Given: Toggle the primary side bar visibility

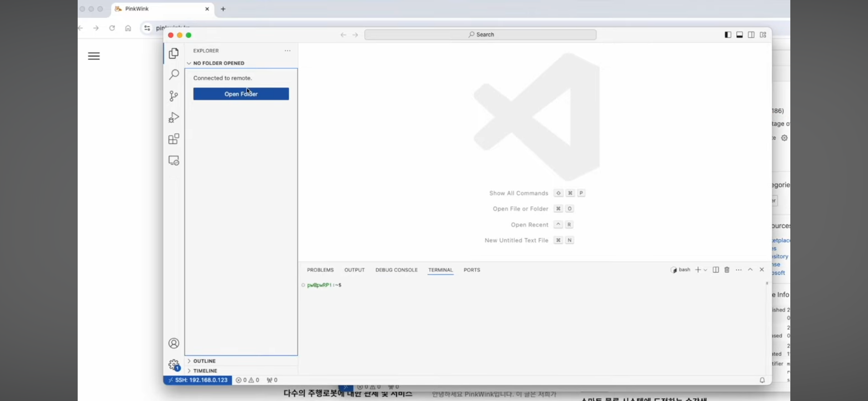Looking at the screenshot, I should 728,35.
